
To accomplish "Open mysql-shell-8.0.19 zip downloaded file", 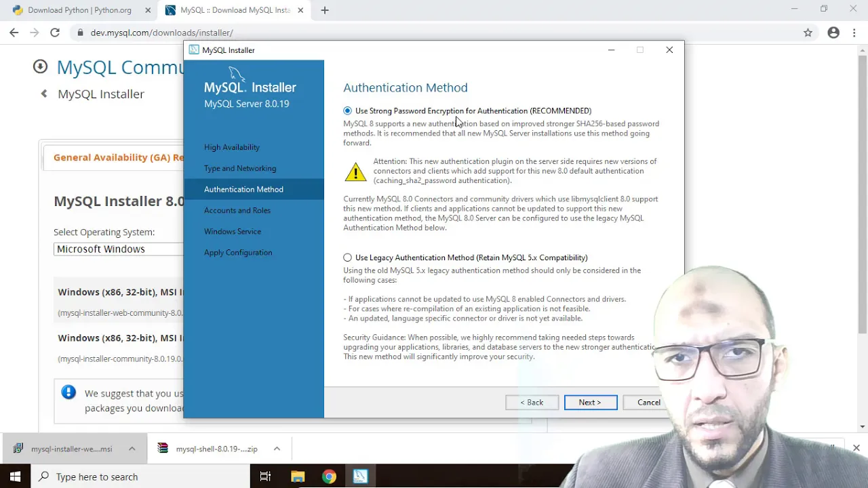I will (209, 449).
